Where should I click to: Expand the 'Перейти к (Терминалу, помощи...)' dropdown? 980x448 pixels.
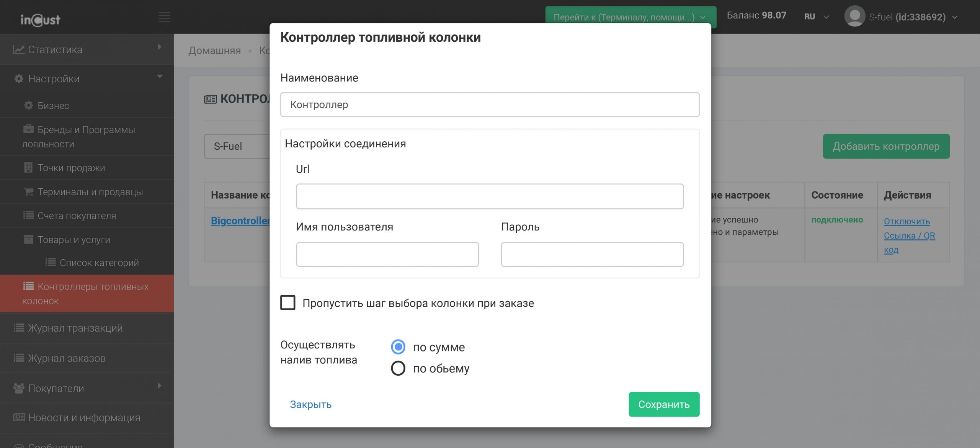pos(630,17)
